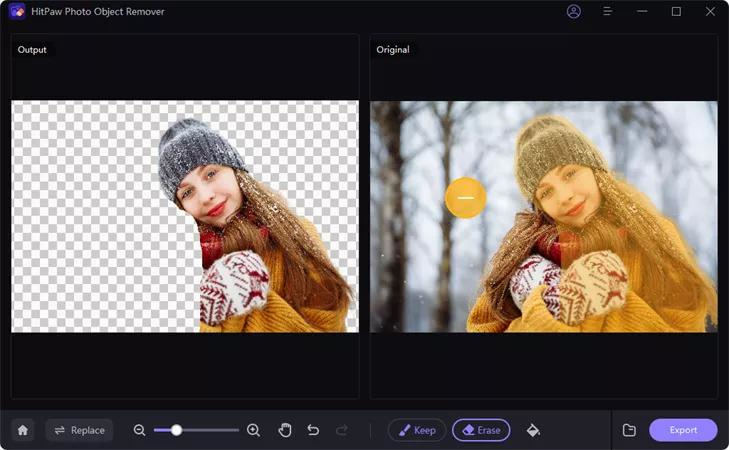The height and width of the screenshot is (450, 729).
Task: Click the Output preview image
Action: tap(185, 216)
